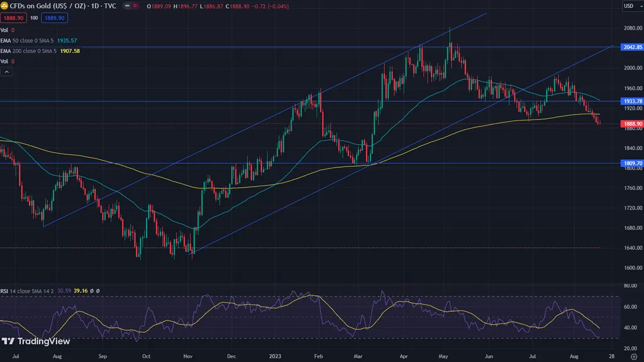Click the 1809.70 price level label

coord(631,163)
